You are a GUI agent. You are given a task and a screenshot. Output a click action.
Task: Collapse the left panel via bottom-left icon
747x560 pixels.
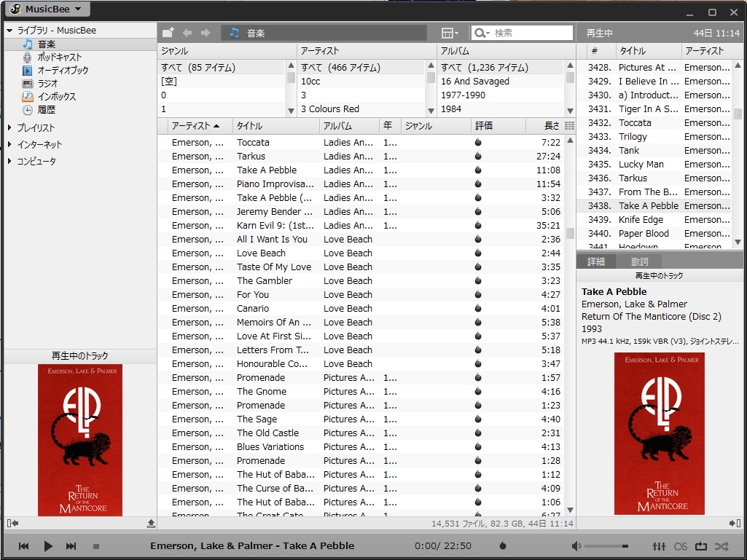pos(13,524)
